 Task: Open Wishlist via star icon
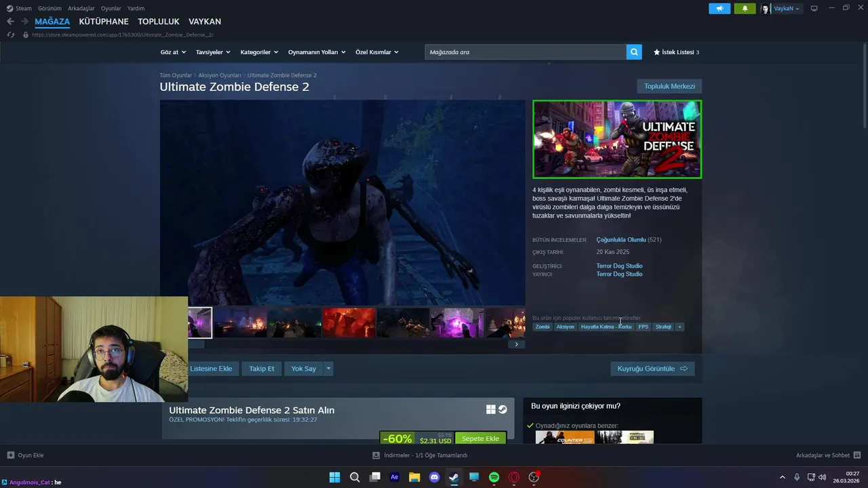click(656, 52)
